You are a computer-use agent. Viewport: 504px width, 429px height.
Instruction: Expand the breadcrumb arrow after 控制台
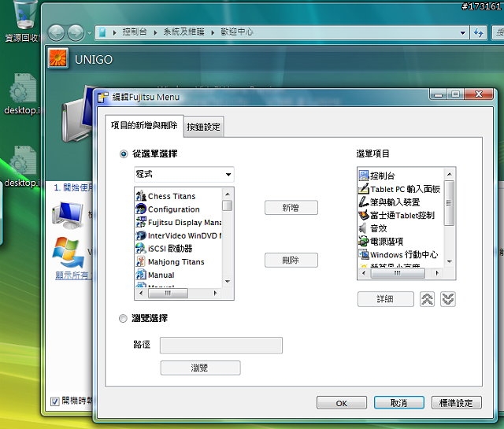coord(155,32)
